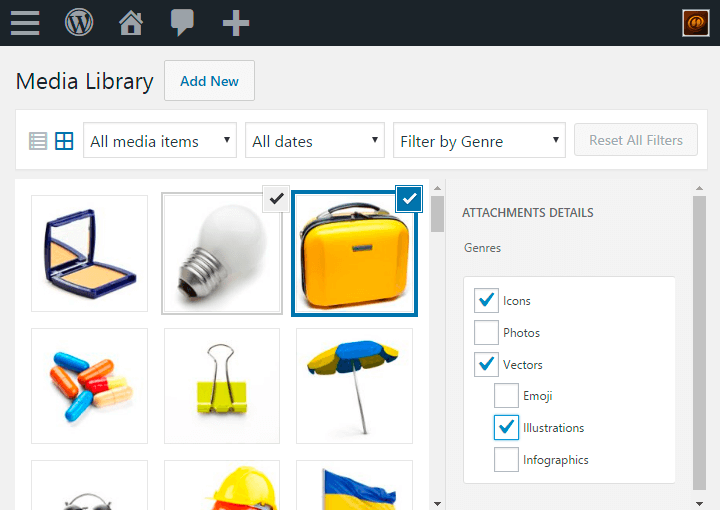The image size is (720, 510).
Task: Click the Media Library title
Action: [84, 82]
